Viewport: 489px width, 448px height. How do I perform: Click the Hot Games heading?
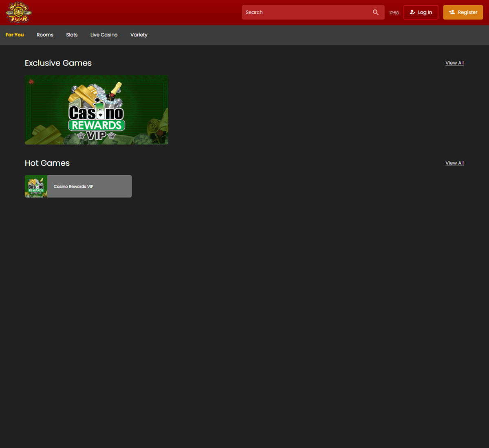47,163
